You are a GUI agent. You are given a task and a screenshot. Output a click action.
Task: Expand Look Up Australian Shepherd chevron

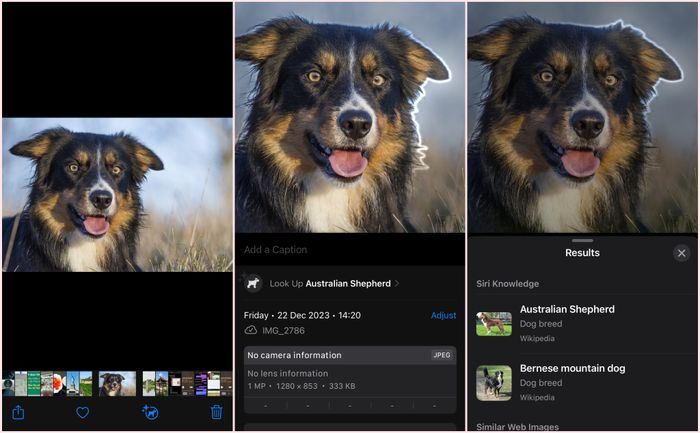pos(397,283)
